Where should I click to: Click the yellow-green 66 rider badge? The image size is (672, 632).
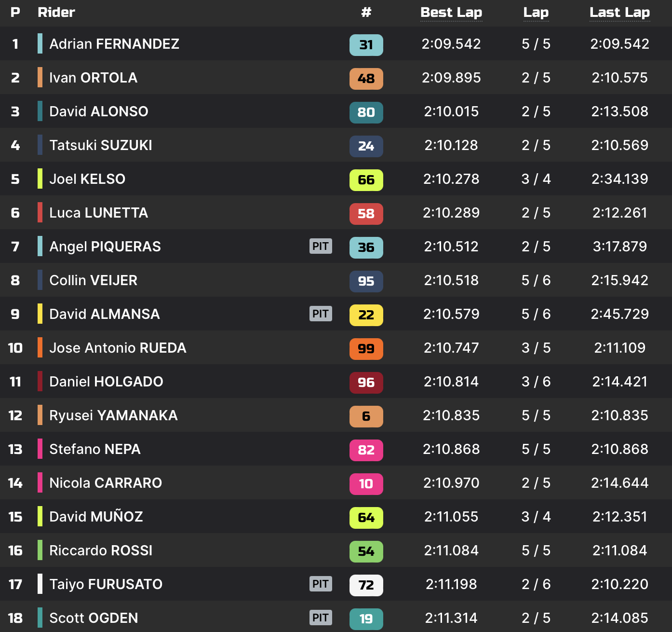point(366,180)
